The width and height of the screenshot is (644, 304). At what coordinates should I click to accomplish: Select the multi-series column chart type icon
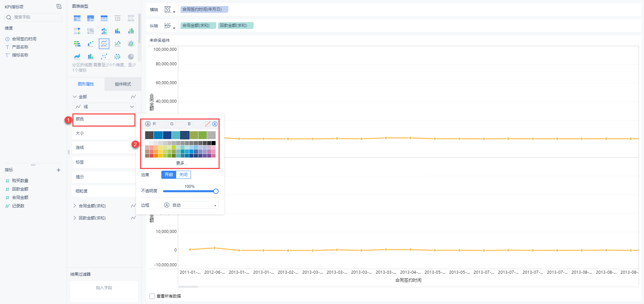click(131, 31)
